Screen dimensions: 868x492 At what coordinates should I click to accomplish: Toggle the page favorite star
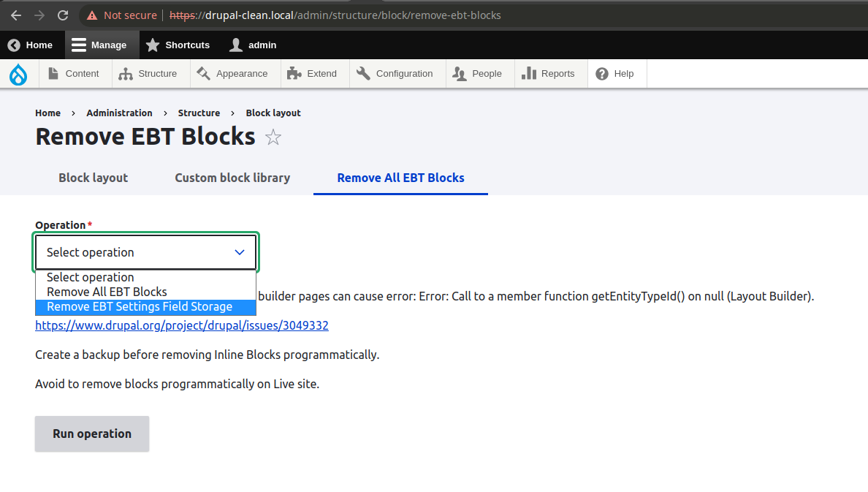click(273, 137)
